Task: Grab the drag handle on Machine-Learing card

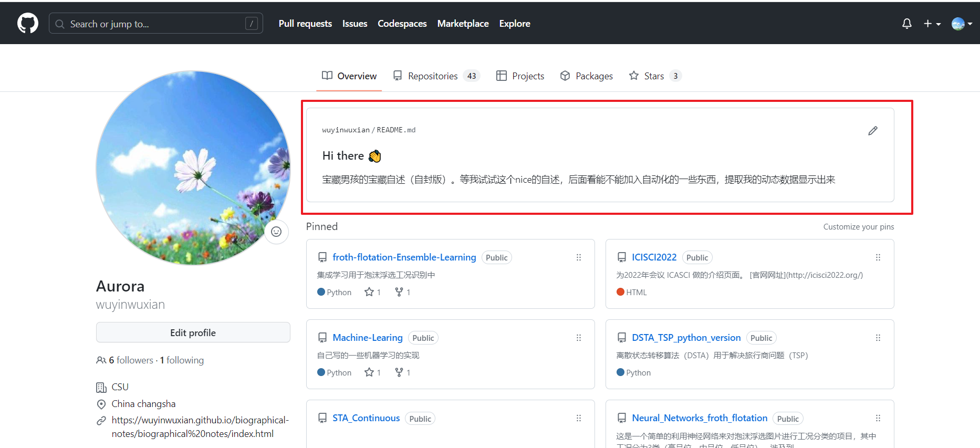Action: click(578, 338)
